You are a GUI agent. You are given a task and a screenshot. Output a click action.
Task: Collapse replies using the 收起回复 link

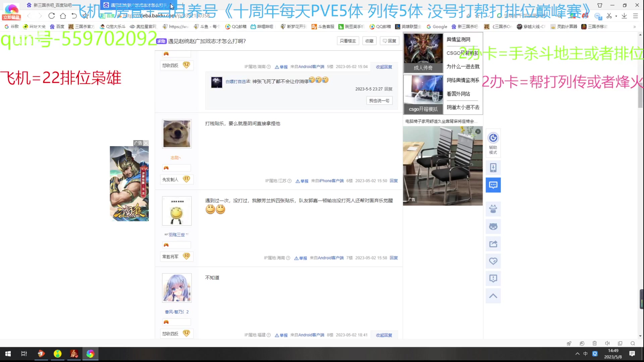384,67
